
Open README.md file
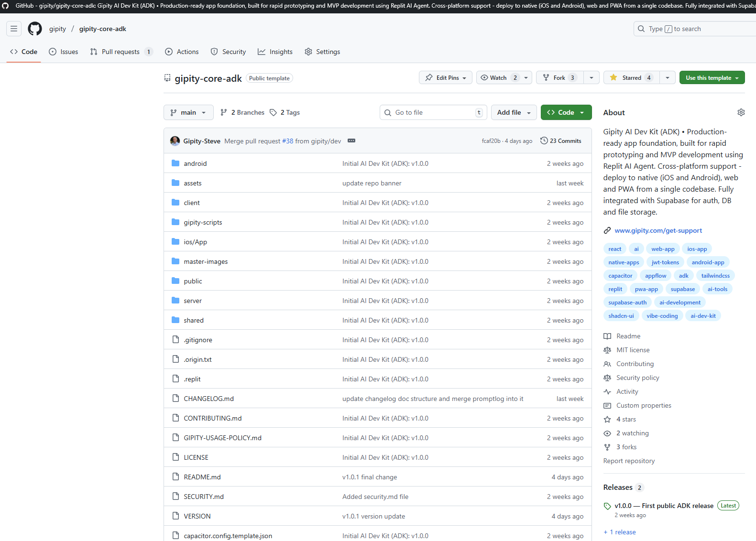click(x=202, y=477)
